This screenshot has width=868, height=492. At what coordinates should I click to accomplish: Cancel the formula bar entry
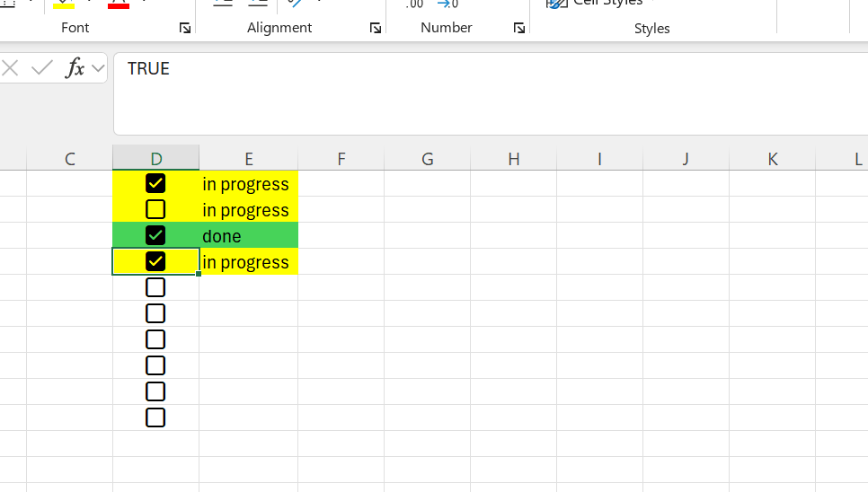(x=10, y=68)
